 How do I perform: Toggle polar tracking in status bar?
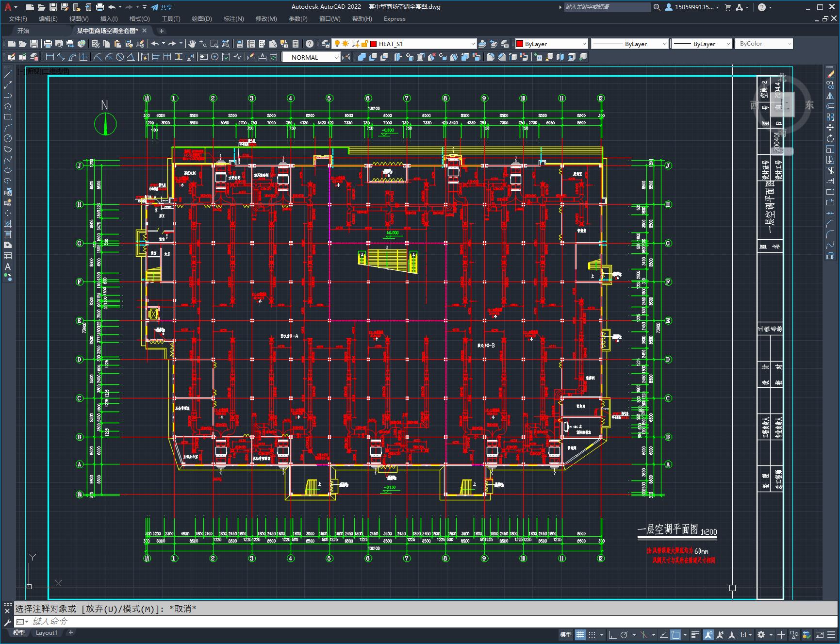(625, 634)
